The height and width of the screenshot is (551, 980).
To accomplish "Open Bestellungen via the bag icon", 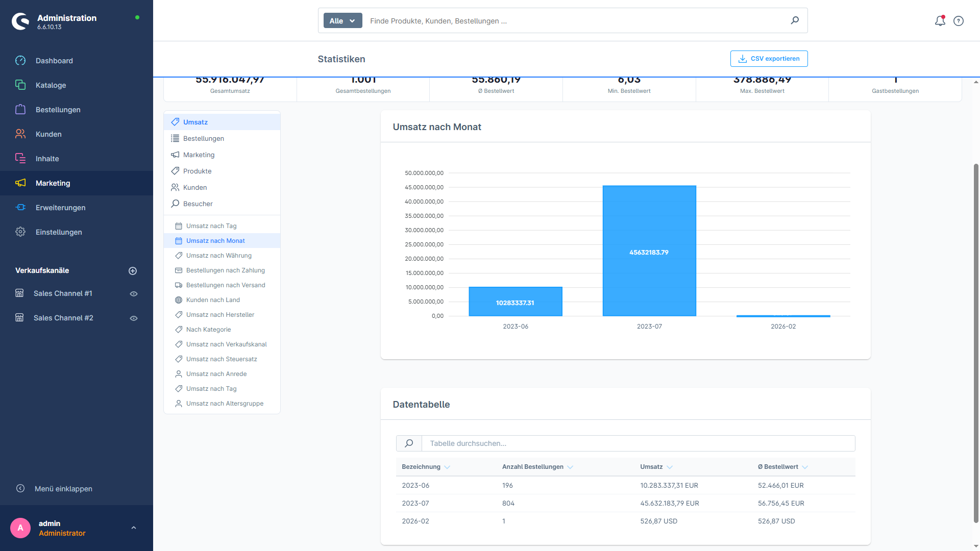I will click(20, 109).
